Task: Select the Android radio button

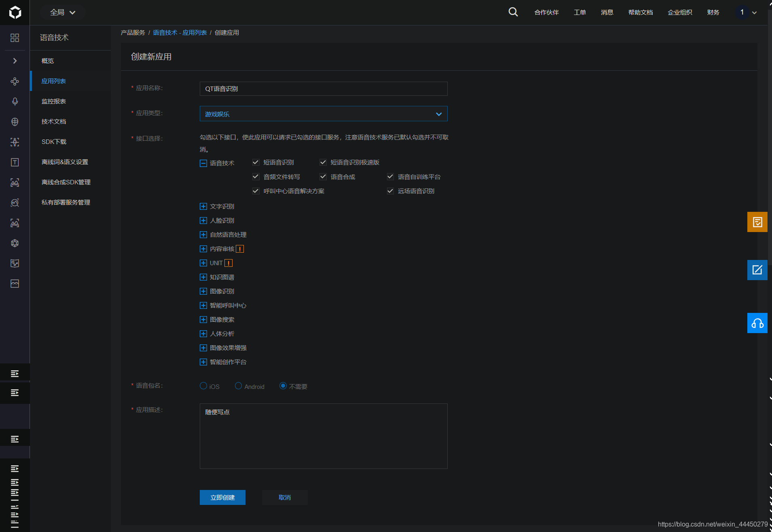Action: point(239,386)
